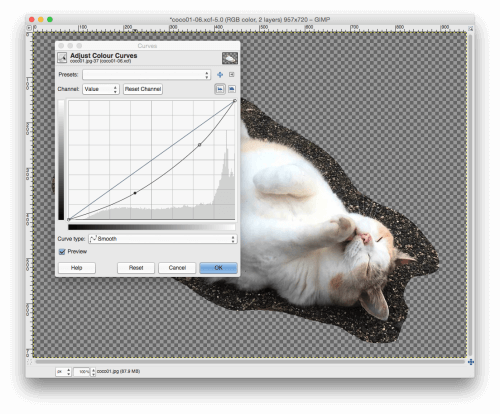Click the vertical gradient bar left of the curve graph

click(x=61, y=160)
